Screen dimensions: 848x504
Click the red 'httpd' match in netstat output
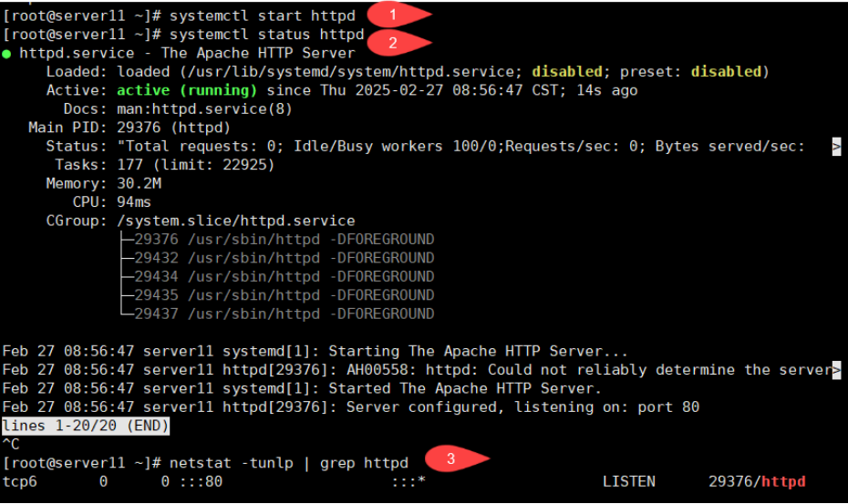click(x=783, y=481)
